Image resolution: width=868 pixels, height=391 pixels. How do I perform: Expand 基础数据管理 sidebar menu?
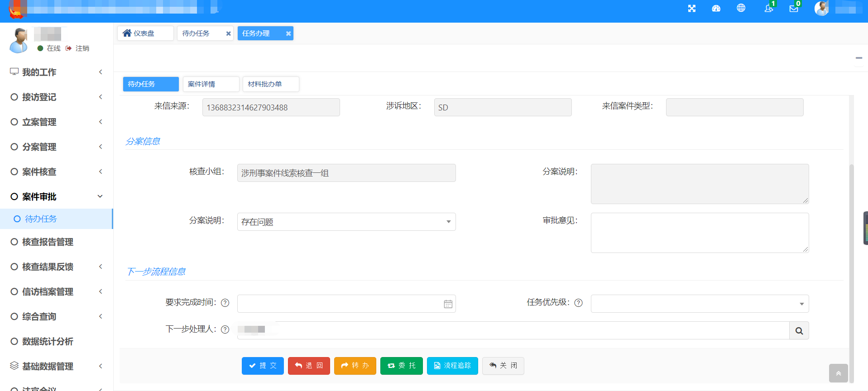coord(56,366)
